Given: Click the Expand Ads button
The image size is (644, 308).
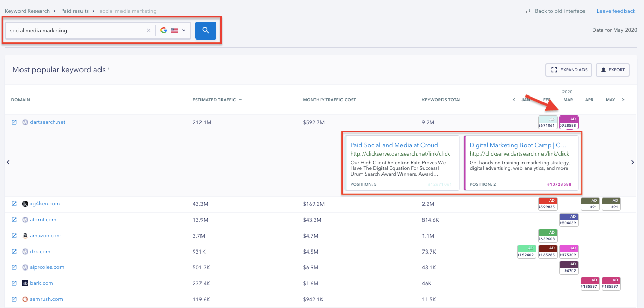Looking at the screenshot, I should point(569,70).
